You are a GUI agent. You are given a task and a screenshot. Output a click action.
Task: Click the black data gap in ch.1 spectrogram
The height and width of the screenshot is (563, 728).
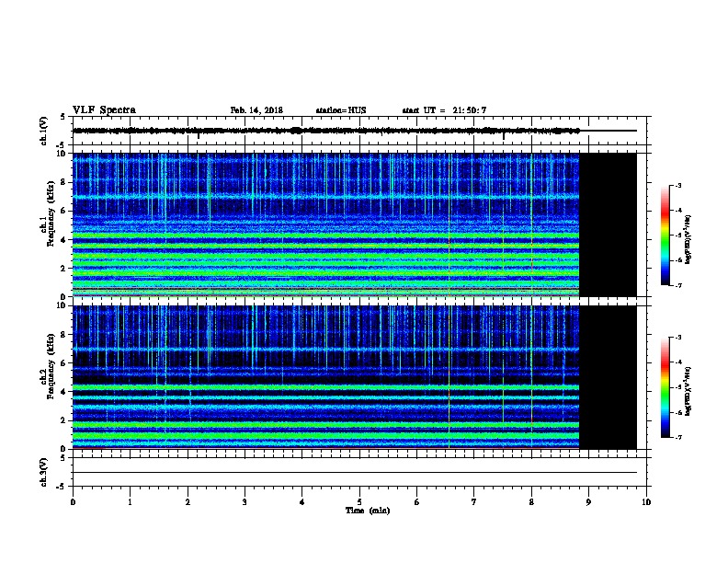click(608, 224)
